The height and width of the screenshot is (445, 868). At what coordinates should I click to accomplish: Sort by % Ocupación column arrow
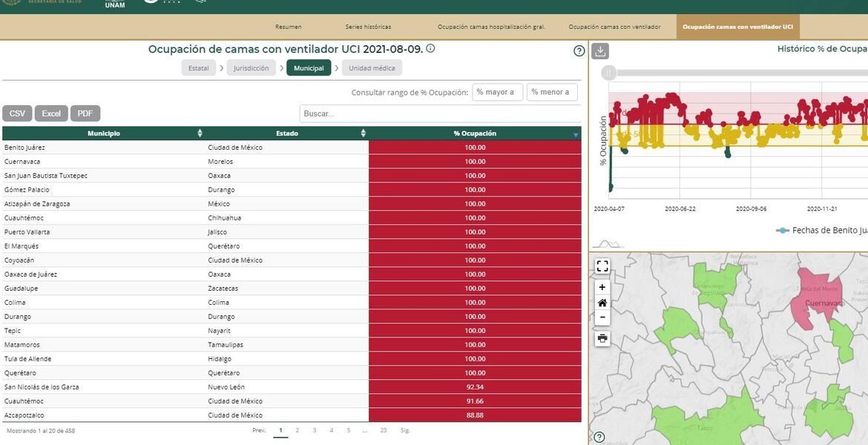[x=576, y=134]
